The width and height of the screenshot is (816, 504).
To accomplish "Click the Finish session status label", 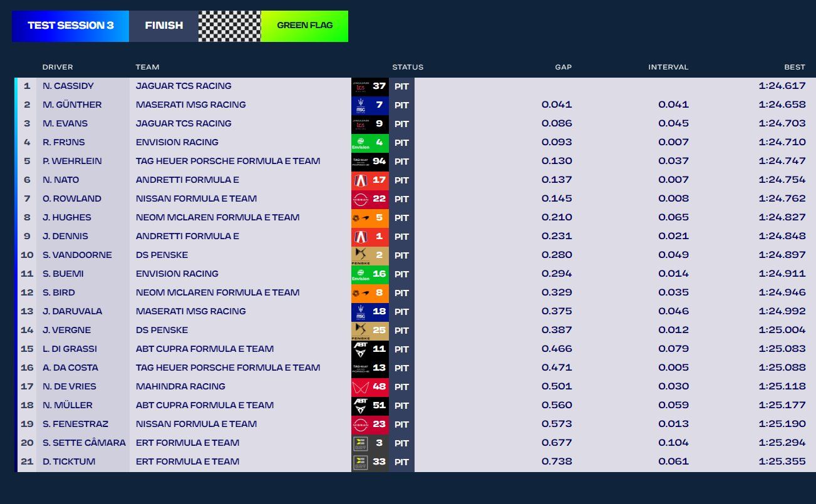I will (x=163, y=26).
